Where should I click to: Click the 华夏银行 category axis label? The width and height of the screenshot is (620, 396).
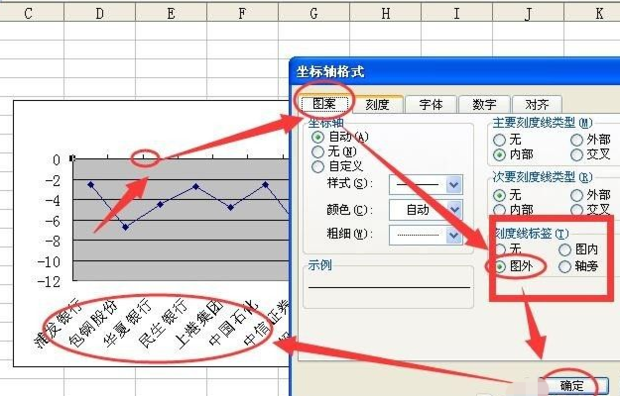coord(127,323)
